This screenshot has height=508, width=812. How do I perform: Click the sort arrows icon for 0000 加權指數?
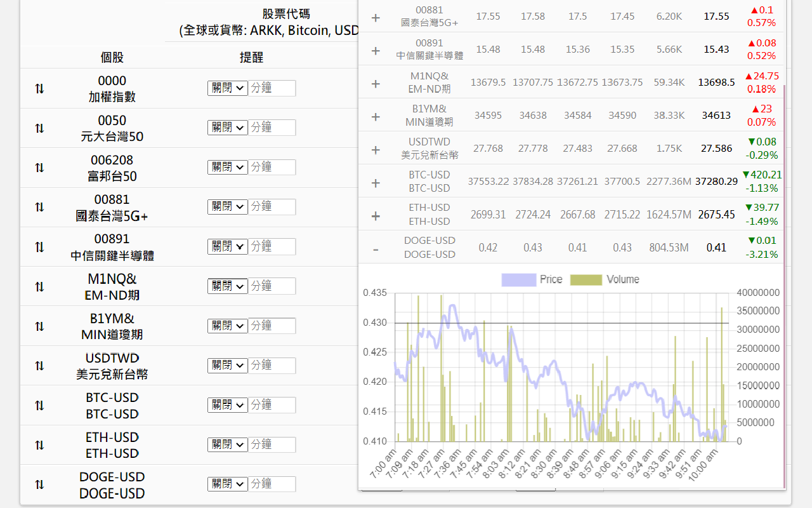(39, 89)
